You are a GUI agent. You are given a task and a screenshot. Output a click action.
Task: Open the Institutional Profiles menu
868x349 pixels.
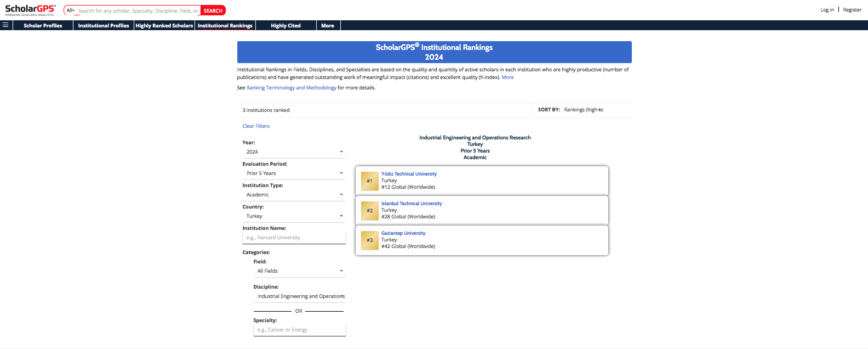point(104,25)
